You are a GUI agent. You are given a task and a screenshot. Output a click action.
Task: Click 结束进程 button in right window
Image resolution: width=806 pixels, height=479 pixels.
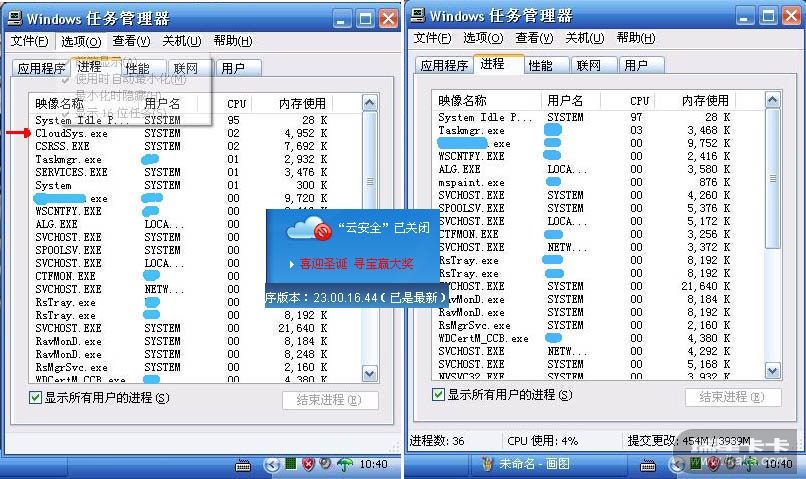coord(733,397)
